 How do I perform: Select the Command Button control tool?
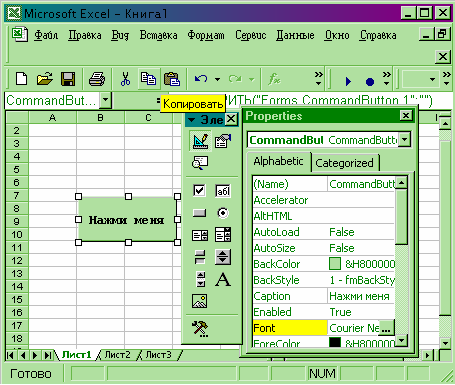[x=199, y=213]
